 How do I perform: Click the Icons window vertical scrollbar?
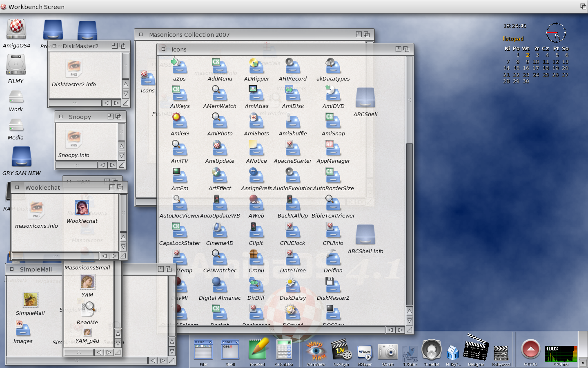[x=409, y=100]
